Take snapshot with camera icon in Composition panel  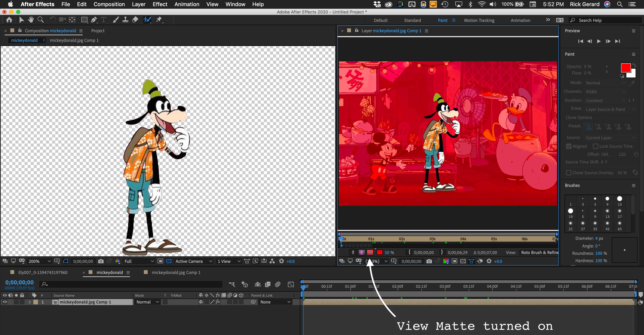pyautogui.click(x=101, y=261)
